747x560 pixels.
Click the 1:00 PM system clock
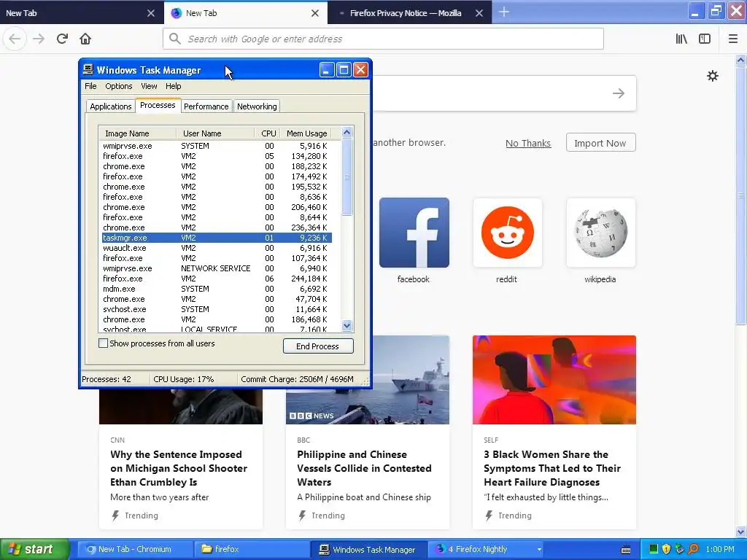tap(720, 549)
